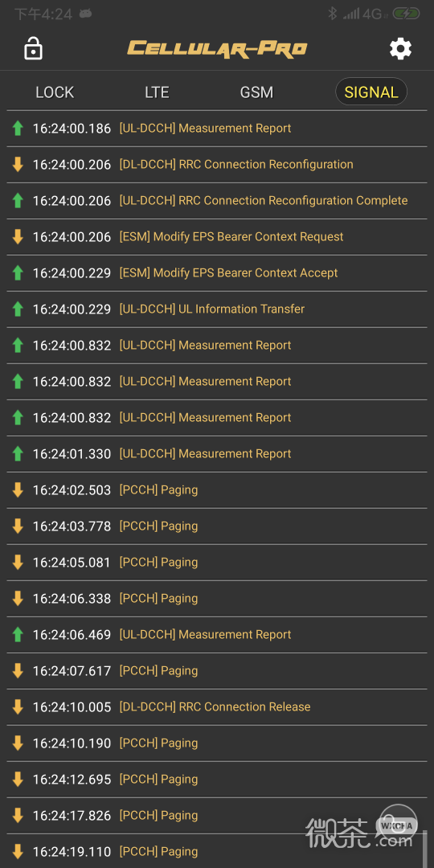This screenshot has height=868, width=434.
Task: Tap the Bluetooth status bar icon
Action: tap(332, 14)
